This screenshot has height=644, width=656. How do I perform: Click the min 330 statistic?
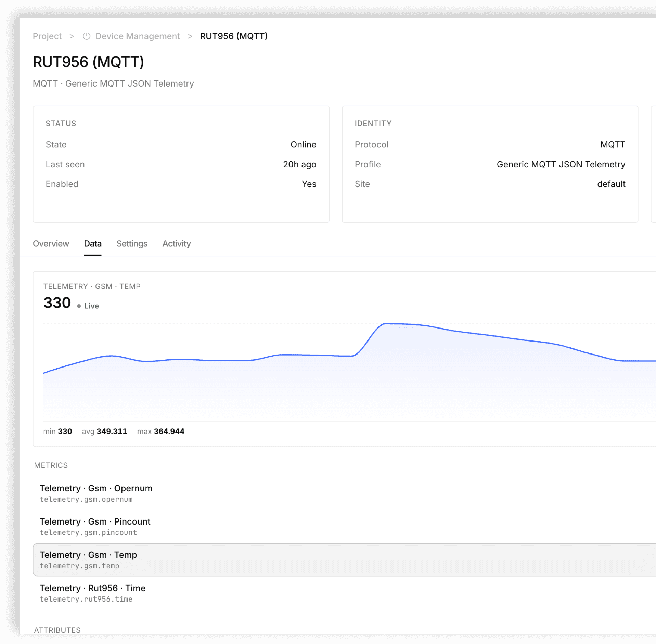pyautogui.click(x=57, y=431)
